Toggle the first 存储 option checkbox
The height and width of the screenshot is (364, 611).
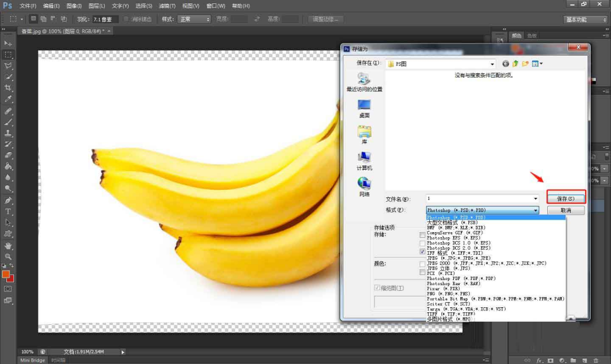(x=422, y=235)
